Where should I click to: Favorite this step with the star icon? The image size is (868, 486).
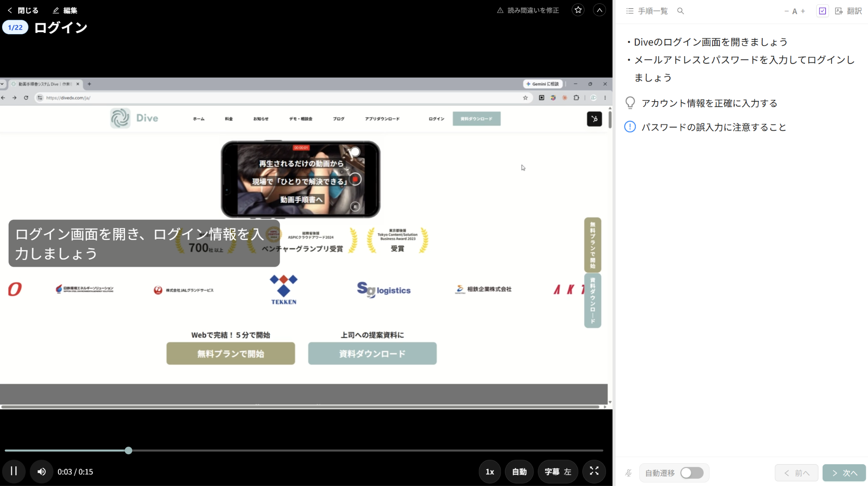point(578,10)
